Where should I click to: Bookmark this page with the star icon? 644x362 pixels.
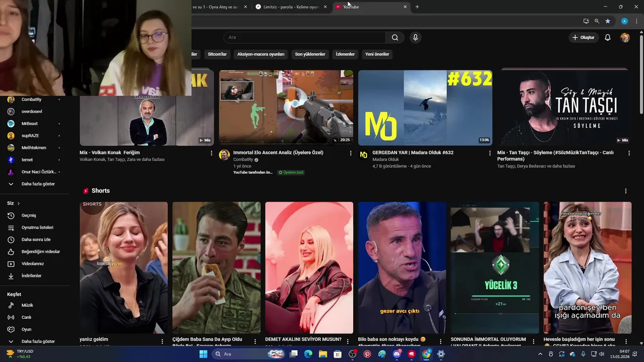tap(608, 21)
